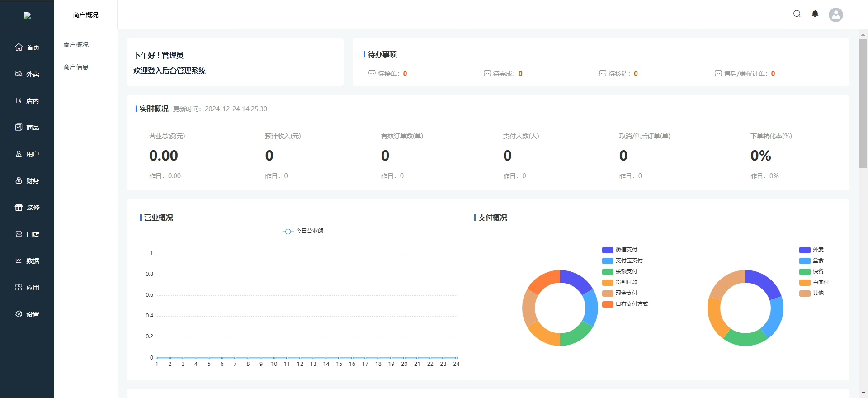Open the 售后/维权订单 to-do link
868x398 pixels.
[x=745, y=74]
